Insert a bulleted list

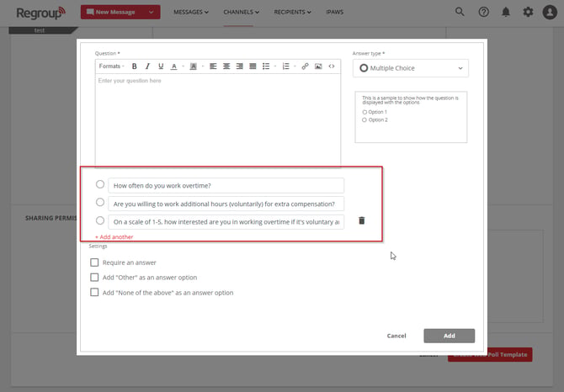(266, 66)
